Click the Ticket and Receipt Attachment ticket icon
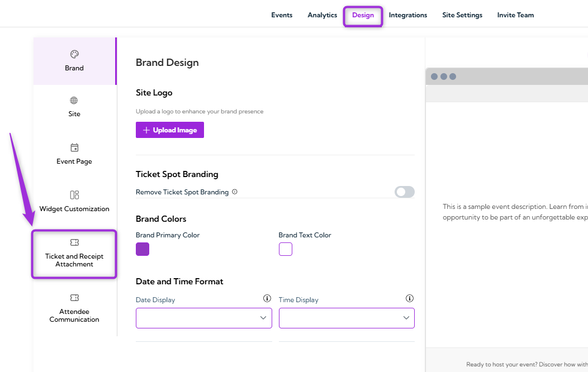588x372 pixels. pyautogui.click(x=74, y=242)
